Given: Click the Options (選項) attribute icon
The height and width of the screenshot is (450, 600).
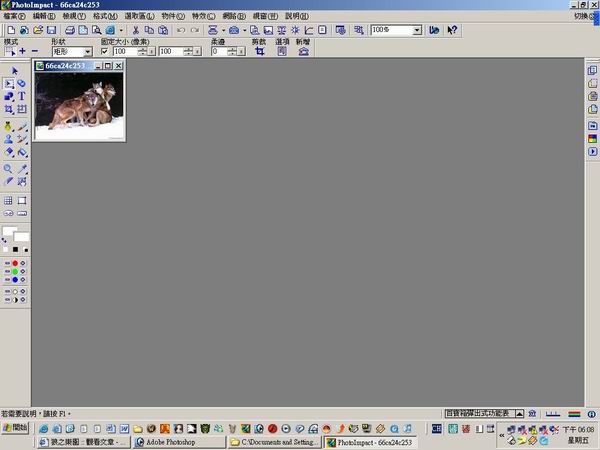Looking at the screenshot, I should point(282,51).
